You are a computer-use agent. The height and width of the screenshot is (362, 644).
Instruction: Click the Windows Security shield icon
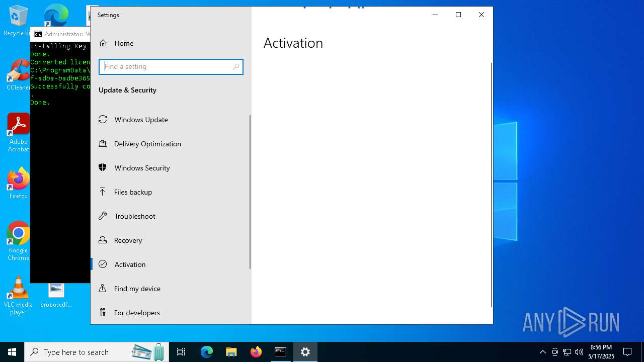tap(103, 168)
